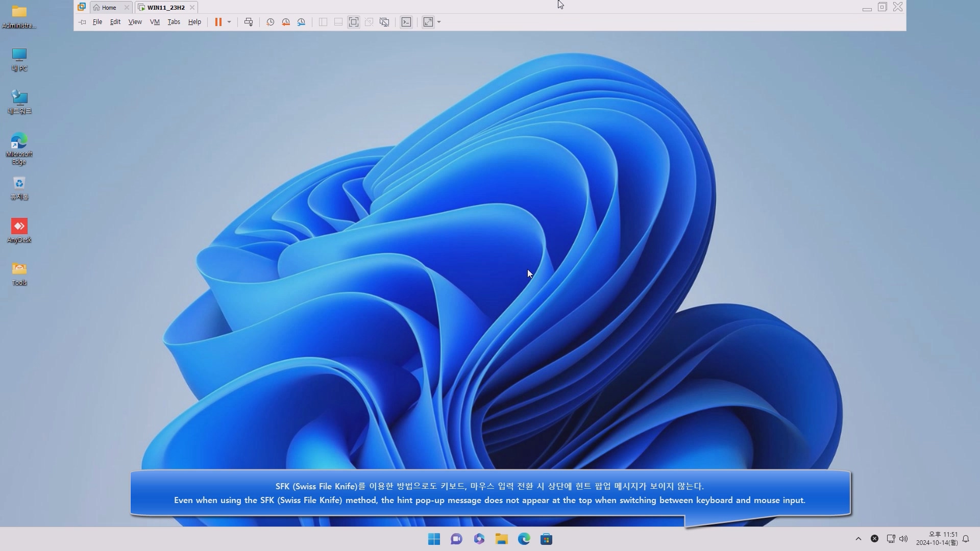This screenshot has width=980, height=551.
Task: Select the Administrator folder on desktop
Action: coord(19,17)
